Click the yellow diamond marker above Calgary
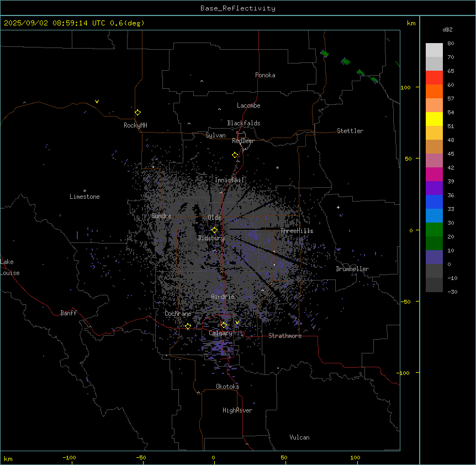This screenshot has width=476, height=465. [x=224, y=325]
